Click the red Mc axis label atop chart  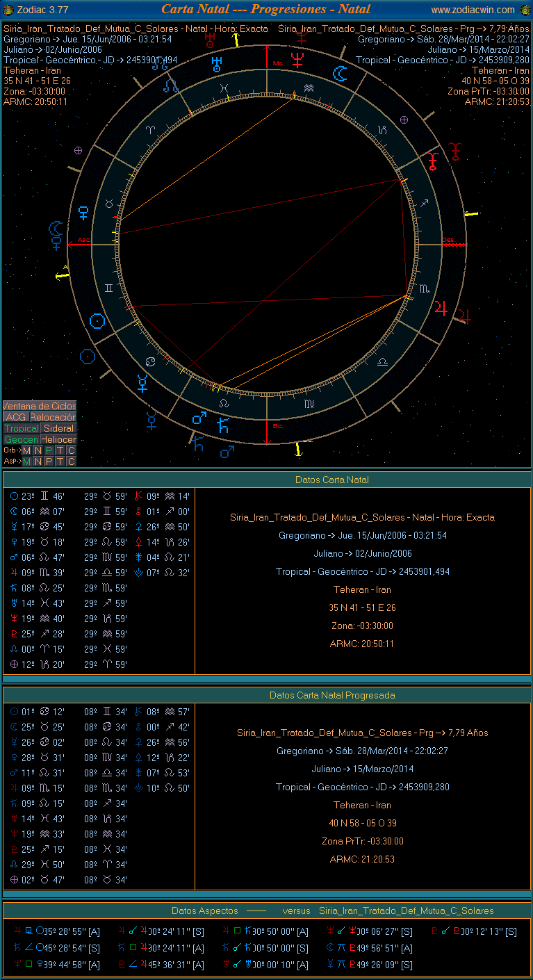click(x=277, y=63)
